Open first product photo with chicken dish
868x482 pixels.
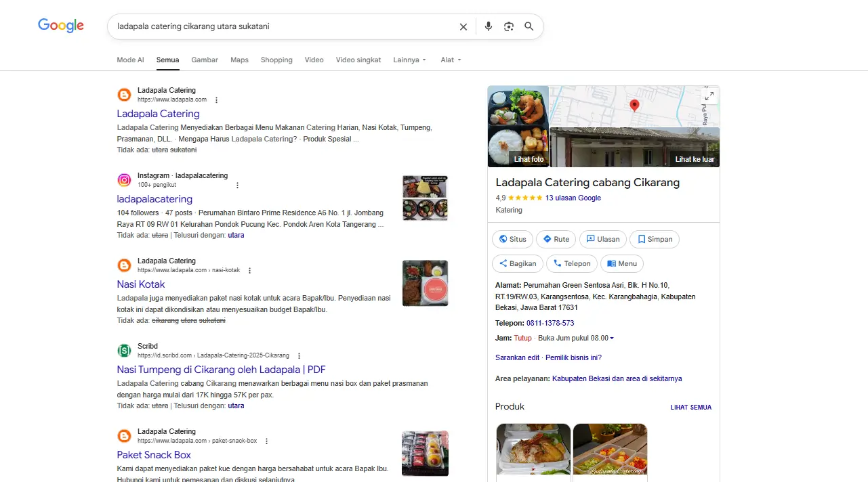point(533,450)
